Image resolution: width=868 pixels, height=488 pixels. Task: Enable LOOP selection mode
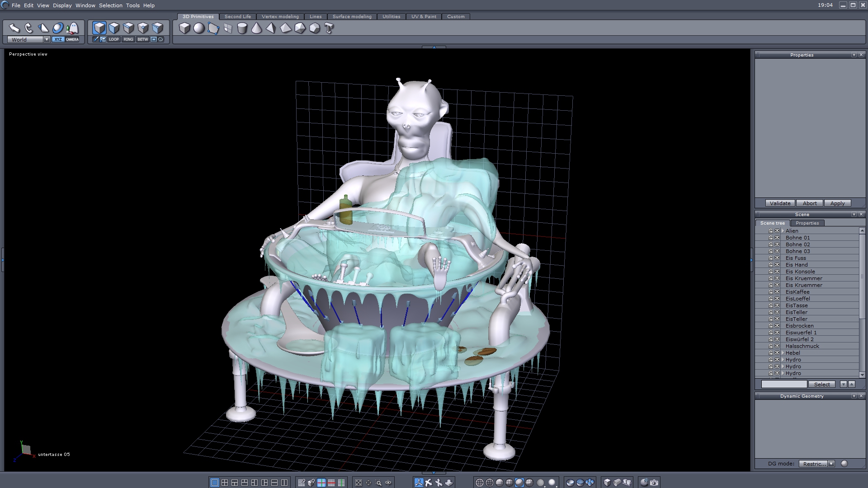[x=113, y=39]
